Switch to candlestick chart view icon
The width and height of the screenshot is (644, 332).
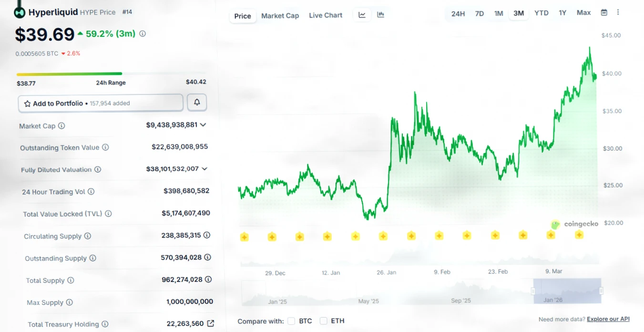(380, 15)
